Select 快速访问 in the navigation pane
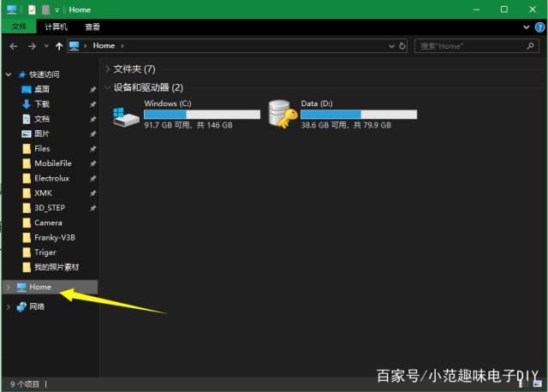 coord(44,74)
